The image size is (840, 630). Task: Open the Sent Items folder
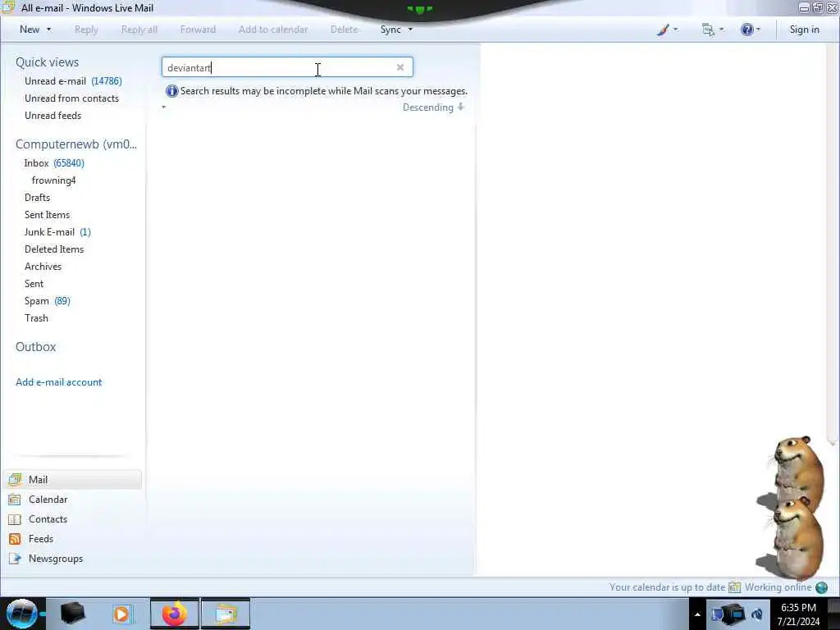(47, 214)
